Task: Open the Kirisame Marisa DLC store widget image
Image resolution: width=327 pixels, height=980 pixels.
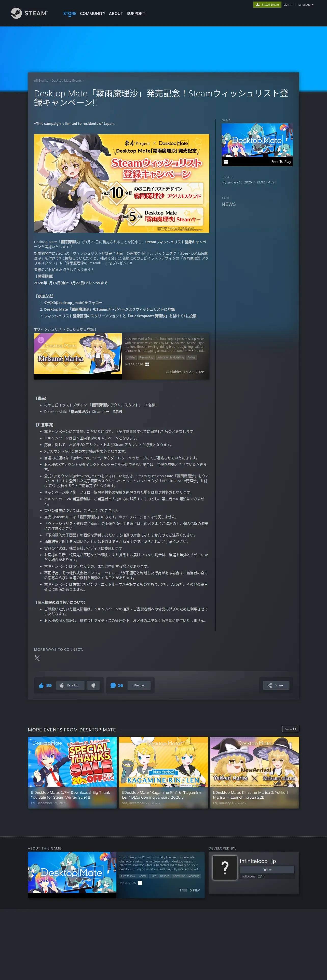Action: coord(78,354)
